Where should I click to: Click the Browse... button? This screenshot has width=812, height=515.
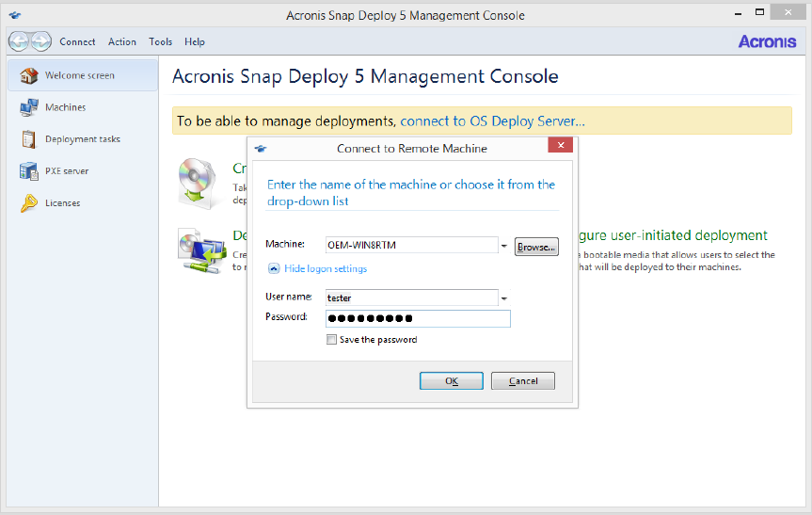[536, 247]
